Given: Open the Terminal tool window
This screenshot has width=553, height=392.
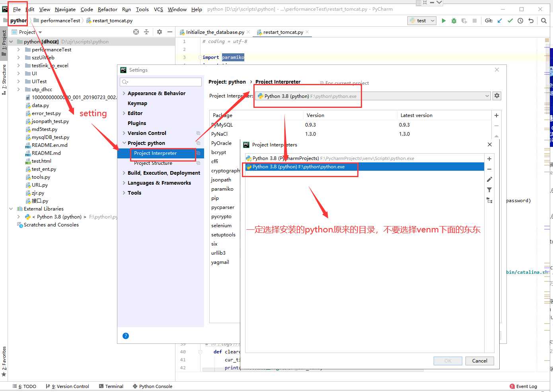Looking at the screenshot, I should click(x=111, y=386).
